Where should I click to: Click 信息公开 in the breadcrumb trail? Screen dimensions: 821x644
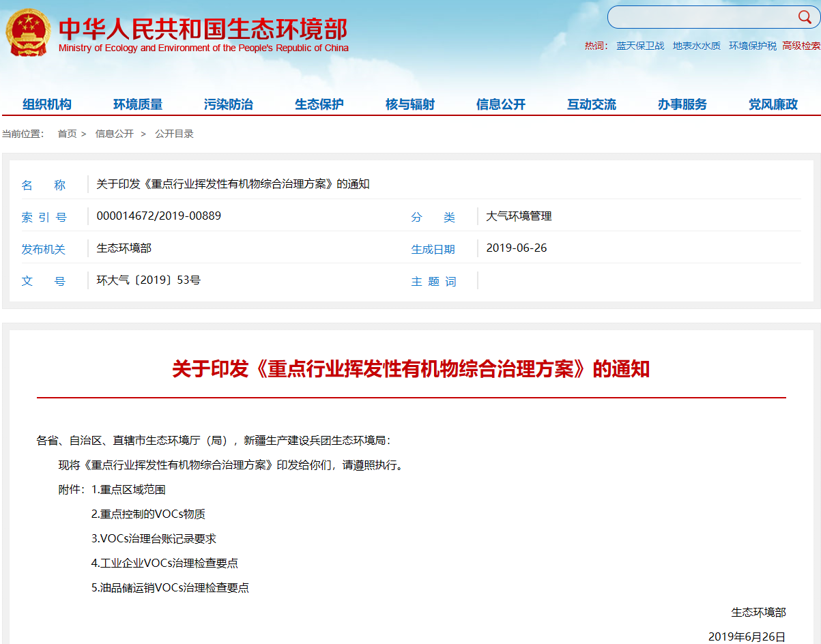click(115, 134)
